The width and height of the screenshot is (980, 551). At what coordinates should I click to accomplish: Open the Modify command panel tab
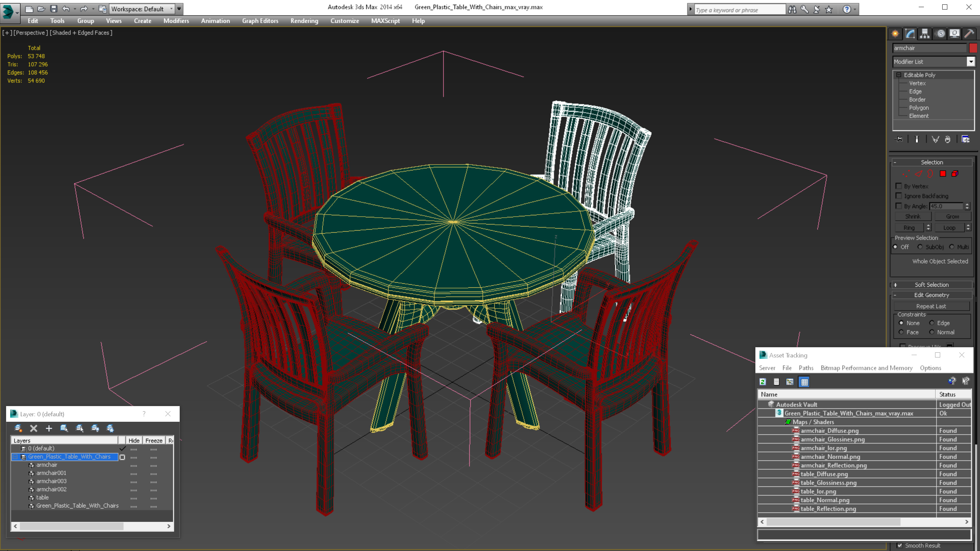(x=910, y=33)
